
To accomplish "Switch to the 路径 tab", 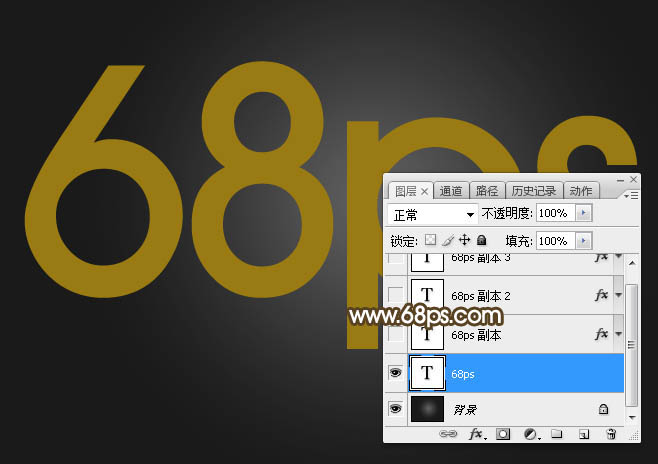I will (x=487, y=191).
